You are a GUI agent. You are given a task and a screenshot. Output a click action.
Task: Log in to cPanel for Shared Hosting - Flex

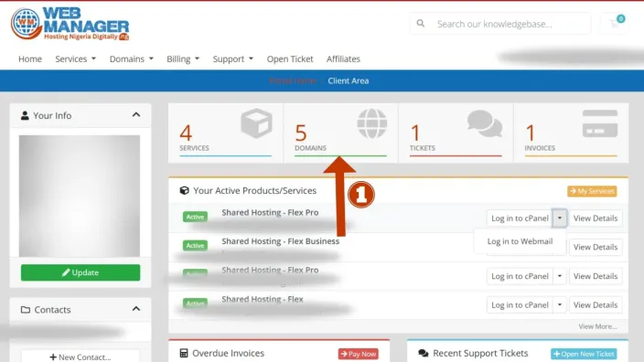tap(520, 305)
